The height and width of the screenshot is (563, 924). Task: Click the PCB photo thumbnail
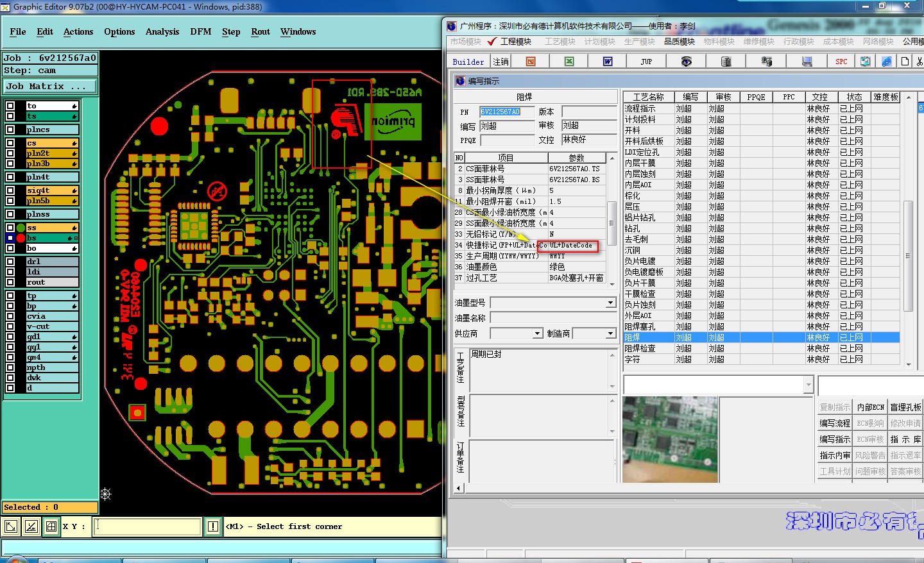pos(670,440)
